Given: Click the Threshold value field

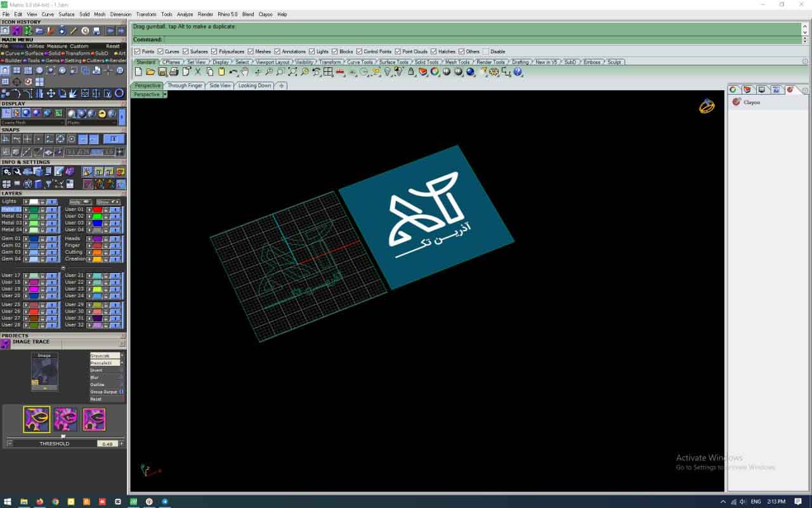Looking at the screenshot, I should [x=107, y=444].
